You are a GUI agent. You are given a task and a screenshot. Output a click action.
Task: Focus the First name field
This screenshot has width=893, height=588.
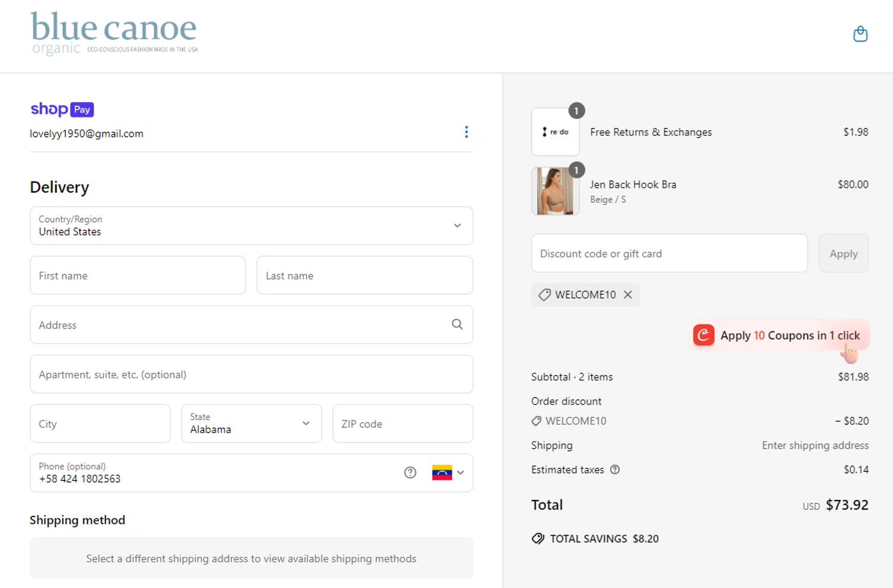coord(138,276)
